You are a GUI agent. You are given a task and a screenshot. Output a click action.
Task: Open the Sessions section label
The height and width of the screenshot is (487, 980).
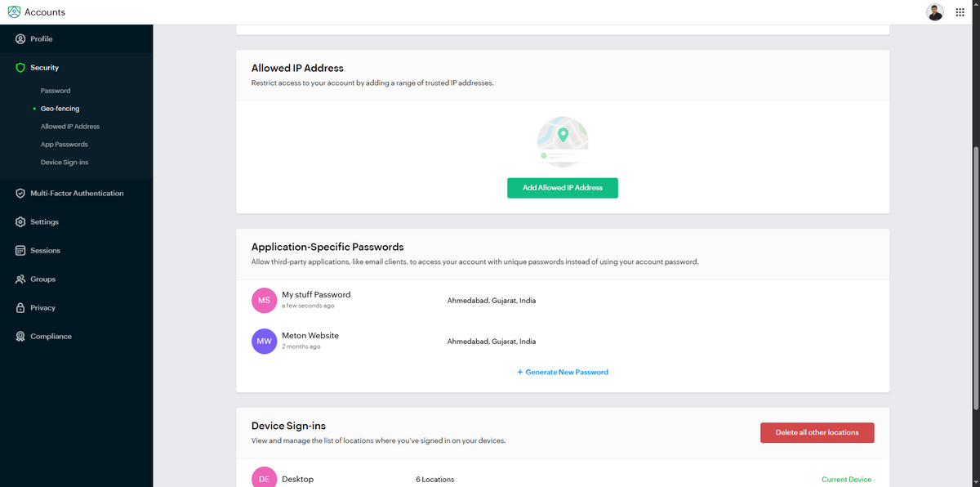[x=46, y=251]
